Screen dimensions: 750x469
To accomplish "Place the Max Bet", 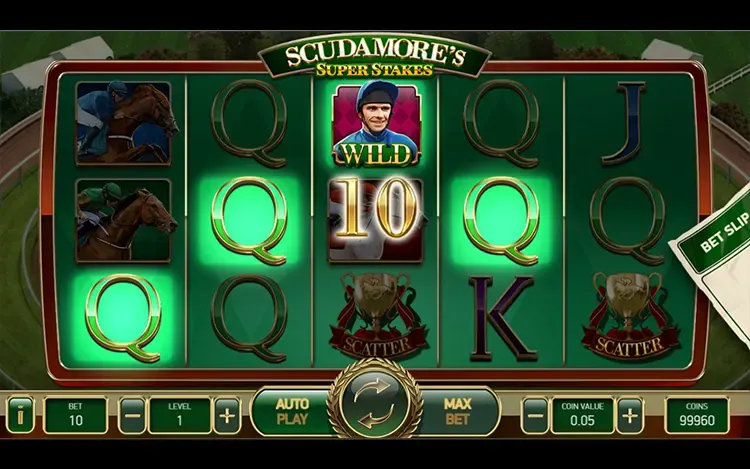I will tap(458, 412).
